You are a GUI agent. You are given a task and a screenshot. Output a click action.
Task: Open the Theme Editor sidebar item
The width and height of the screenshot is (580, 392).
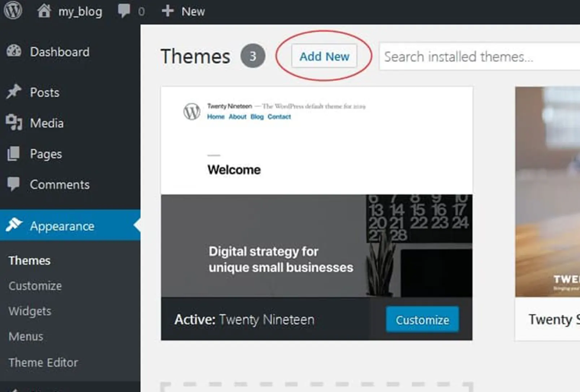(x=43, y=362)
